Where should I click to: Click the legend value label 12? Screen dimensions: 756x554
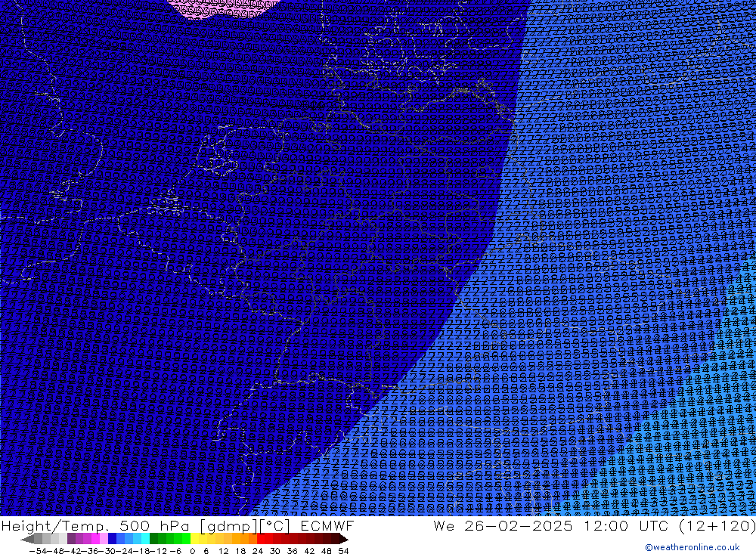point(223,551)
